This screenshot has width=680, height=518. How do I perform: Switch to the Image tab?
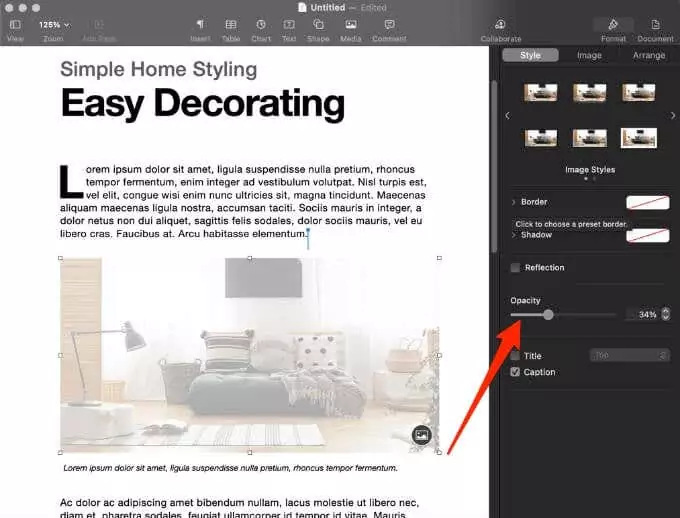pyautogui.click(x=589, y=55)
